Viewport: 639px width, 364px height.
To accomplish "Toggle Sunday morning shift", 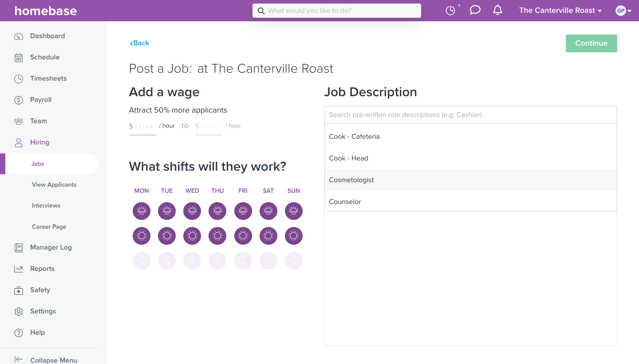I will pos(293,211).
